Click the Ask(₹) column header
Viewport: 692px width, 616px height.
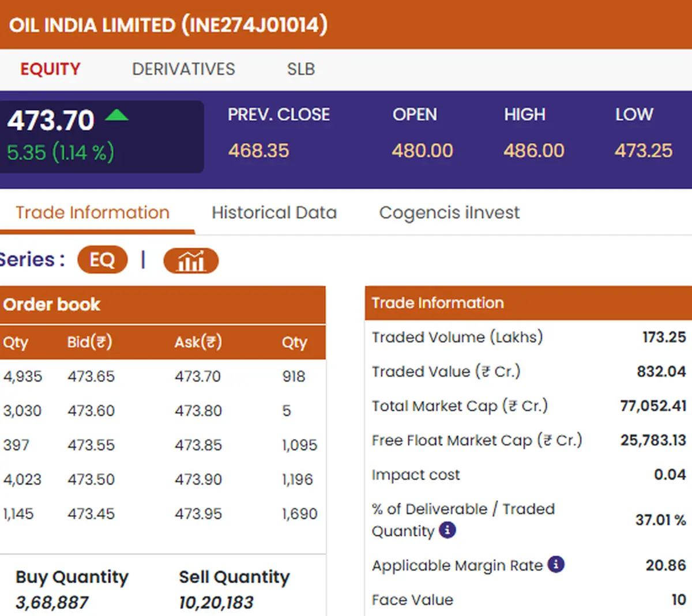pos(198,342)
